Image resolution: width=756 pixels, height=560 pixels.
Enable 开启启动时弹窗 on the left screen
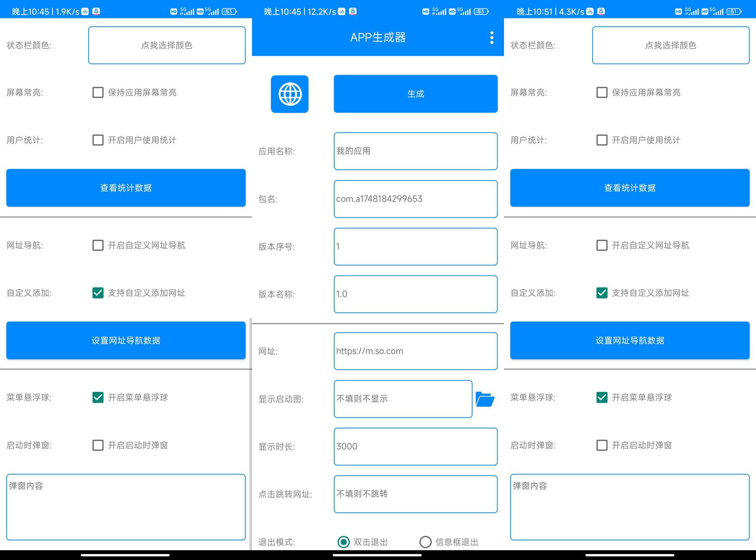(98, 445)
